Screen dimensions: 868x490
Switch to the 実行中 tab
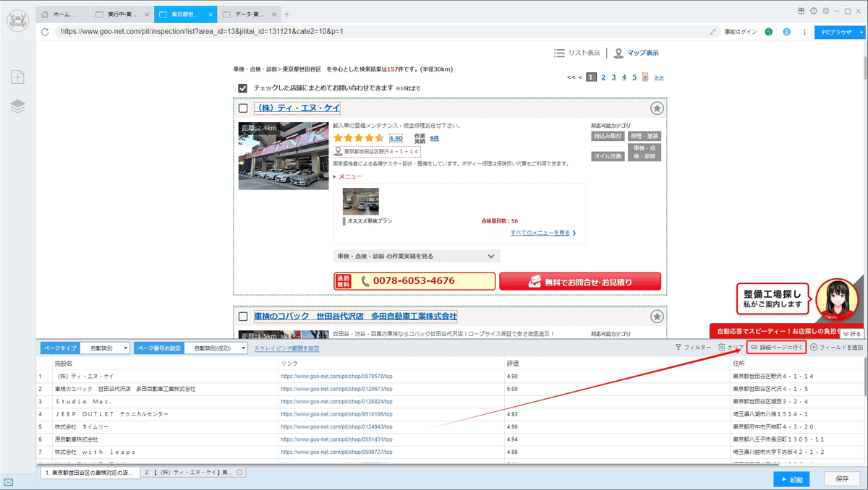click(123, 14)
